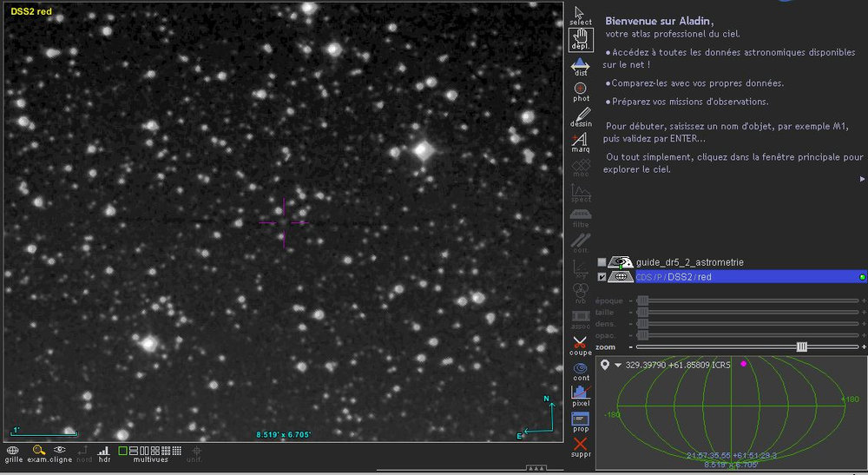Click the 'assoc' image association tool
Screen dimensions: 868x475
pyautogui.click(x=580, y=320)
